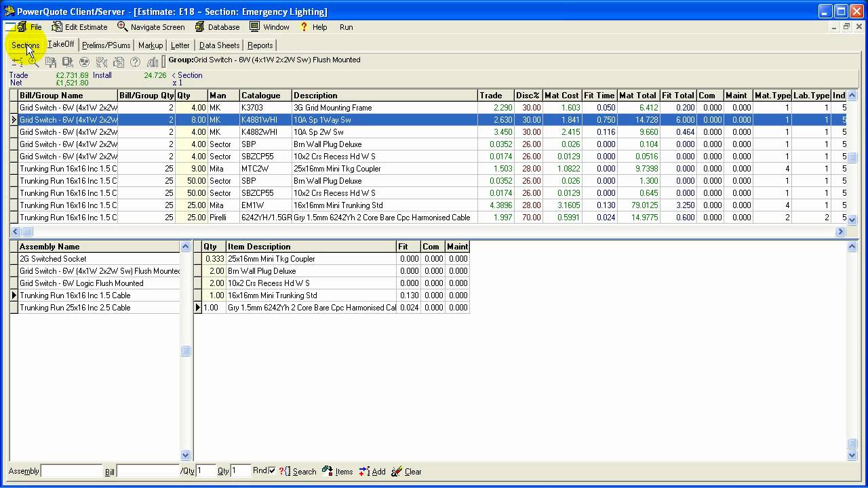868x488 pixels.
Task: Switch to the Prelims/PSums tab
Action: coord(106,45)
